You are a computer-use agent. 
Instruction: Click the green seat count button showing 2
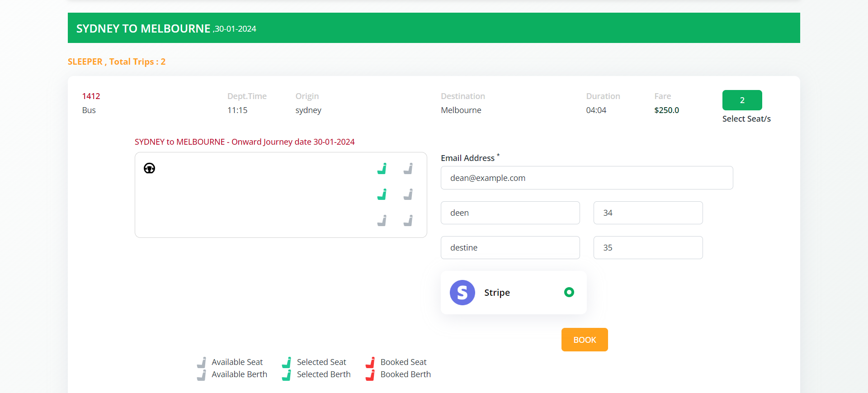[x=742, y=100]
